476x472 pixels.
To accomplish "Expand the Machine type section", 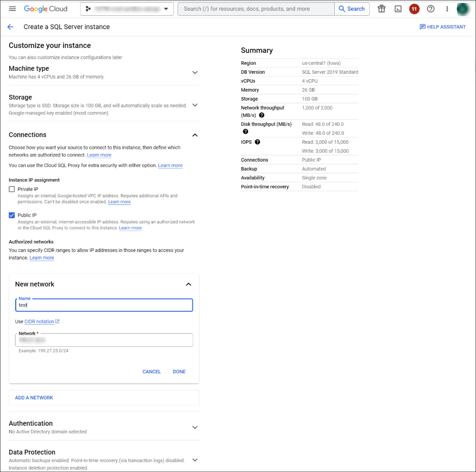I will point(195,73).
